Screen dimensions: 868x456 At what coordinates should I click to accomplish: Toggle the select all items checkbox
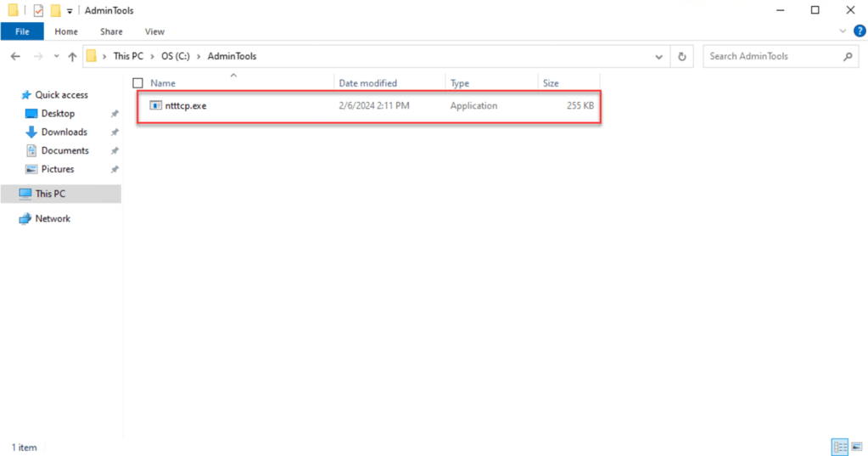click(138, 83)
